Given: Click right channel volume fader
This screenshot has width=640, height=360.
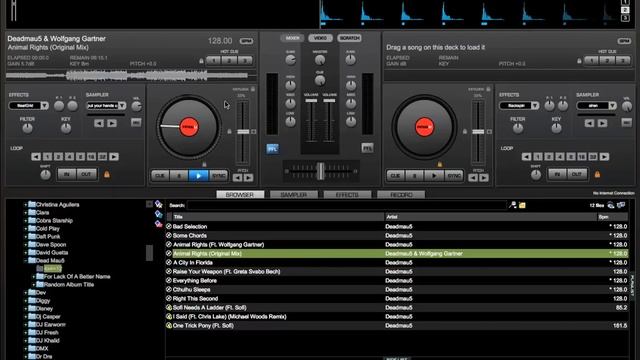Looking at the screenshot, I should click(x=329, y=100).
